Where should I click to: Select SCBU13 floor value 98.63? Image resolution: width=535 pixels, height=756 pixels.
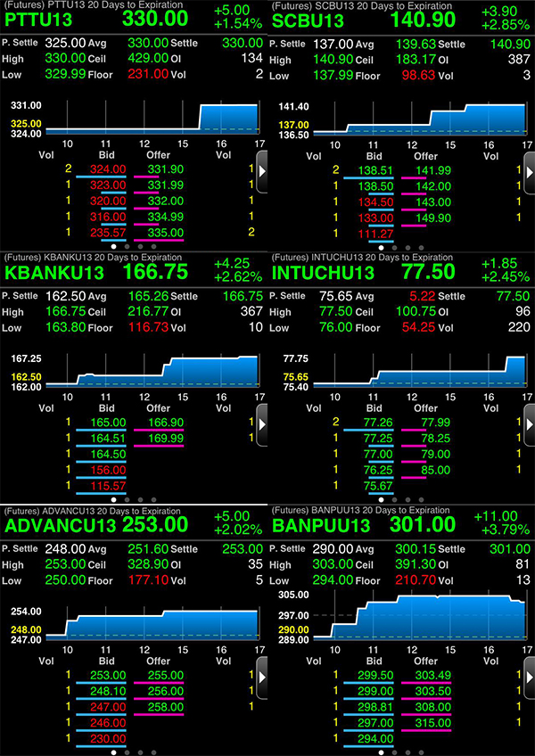(x=418, y=75)
